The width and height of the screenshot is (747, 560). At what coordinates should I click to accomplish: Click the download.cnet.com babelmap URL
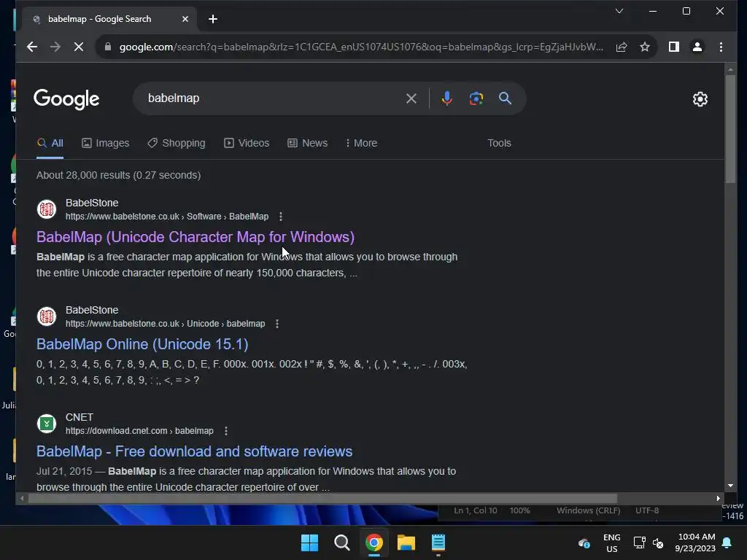[139, 431]
